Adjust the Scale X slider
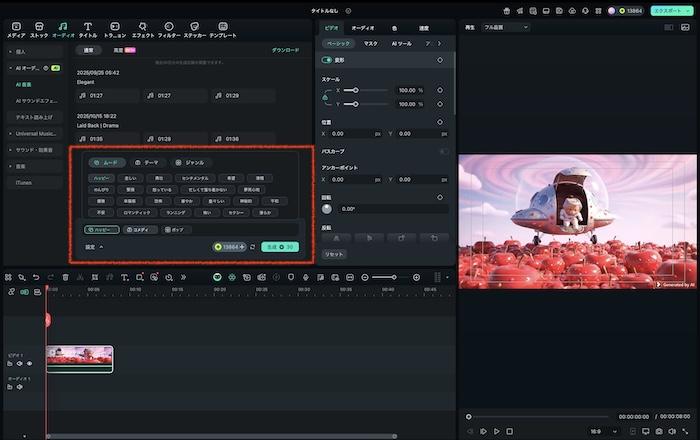The height and width of the screenshot is (440, 700). (x=356, y=90)
